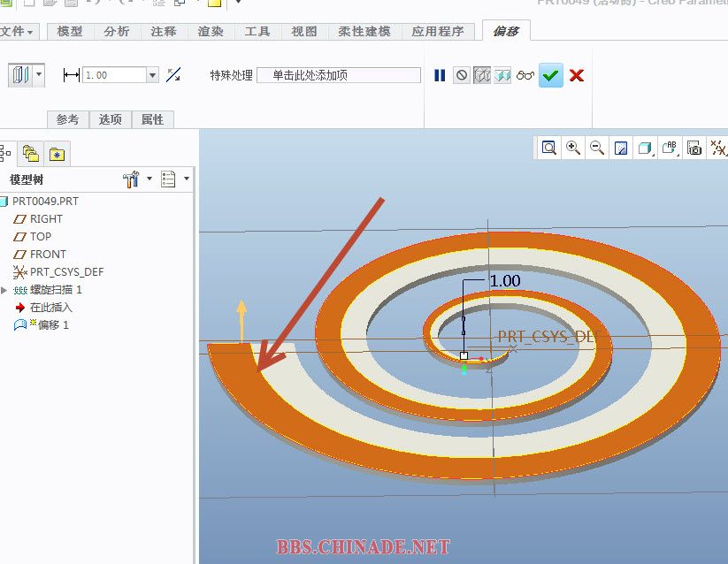Expand the 螺旋扫描 1 tree node
The image size is (728, 564).
coord(5,290)
